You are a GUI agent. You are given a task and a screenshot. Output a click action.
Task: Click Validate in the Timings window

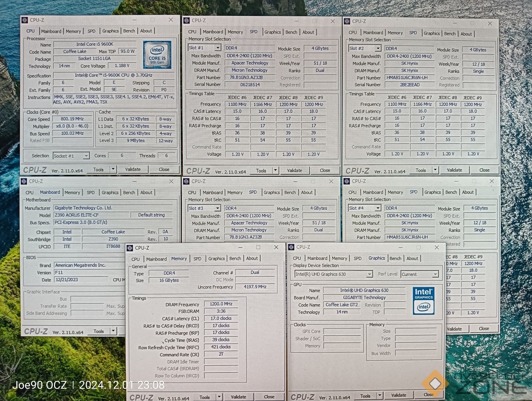pos(239,397)
